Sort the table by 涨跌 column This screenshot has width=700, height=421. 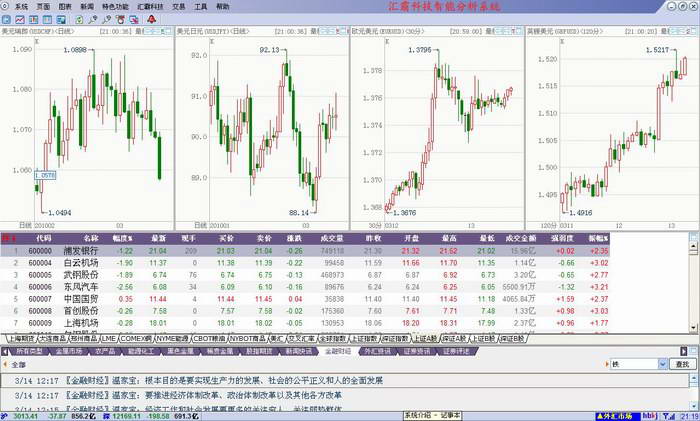click(295, 238)
